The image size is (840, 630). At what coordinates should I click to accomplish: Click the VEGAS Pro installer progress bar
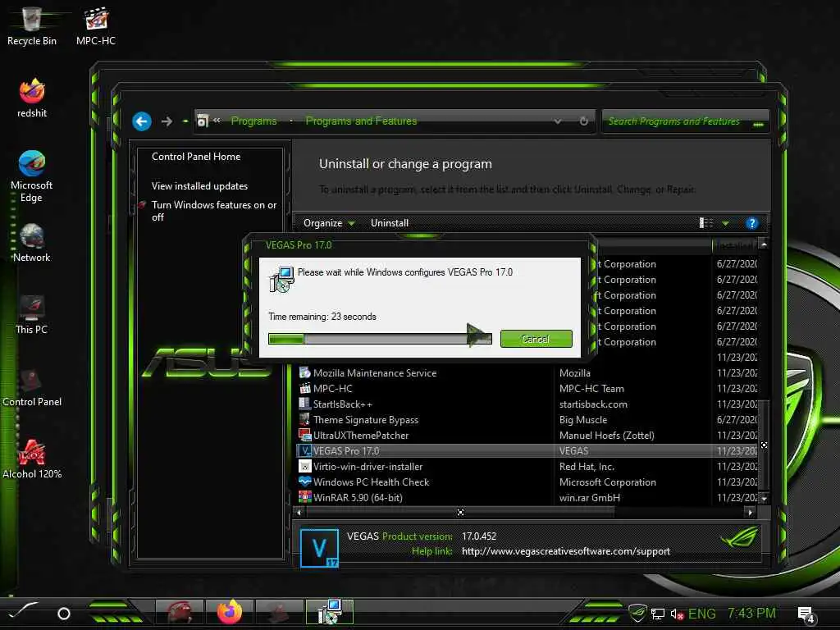click(x=380, y=339)
